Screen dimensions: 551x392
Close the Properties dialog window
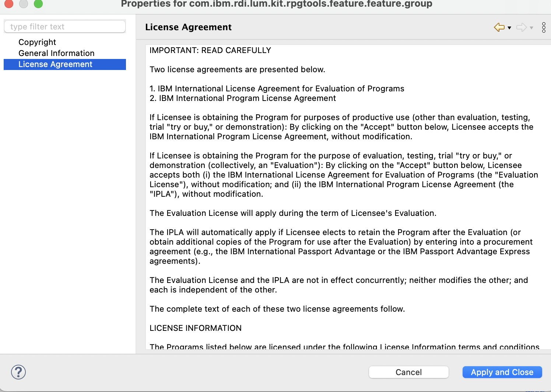pyautogui.click(x=8, y=4)
